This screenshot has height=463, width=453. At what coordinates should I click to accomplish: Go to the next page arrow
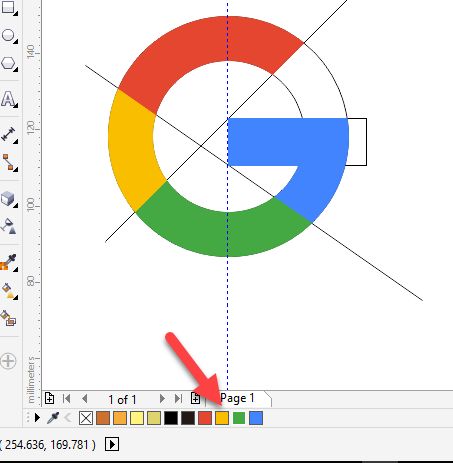tap(162, 399)
